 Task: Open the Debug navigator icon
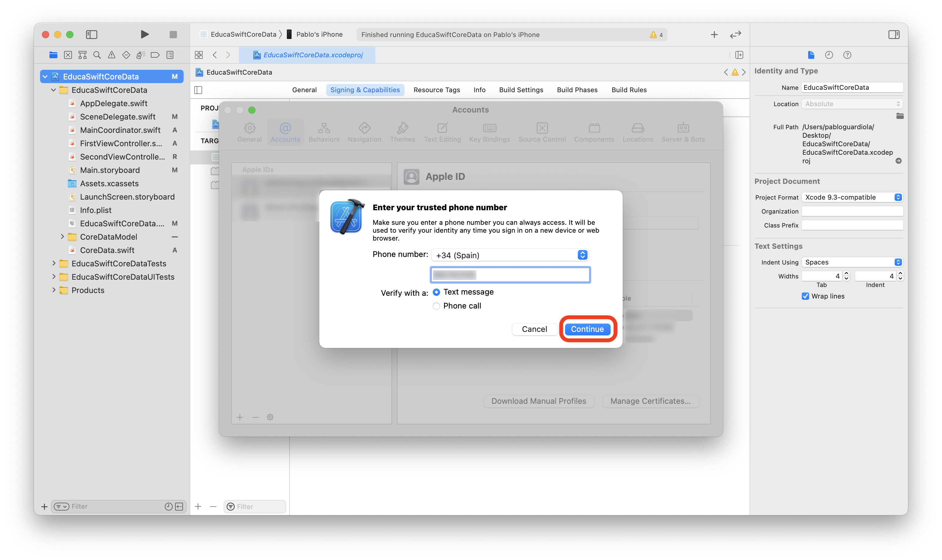coord(141,55)
